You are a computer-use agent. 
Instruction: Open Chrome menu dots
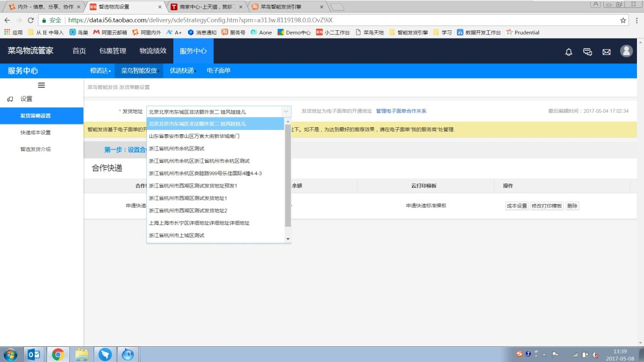click(x=636, y=20)
